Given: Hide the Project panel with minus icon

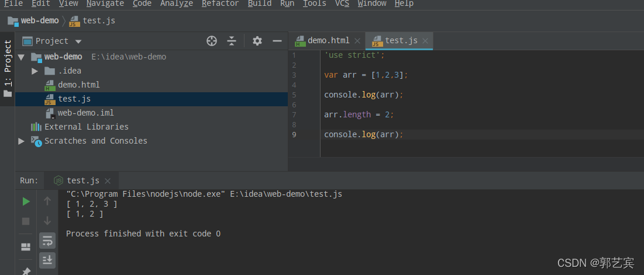Looking at the screenshot, I should coord(277,41).
